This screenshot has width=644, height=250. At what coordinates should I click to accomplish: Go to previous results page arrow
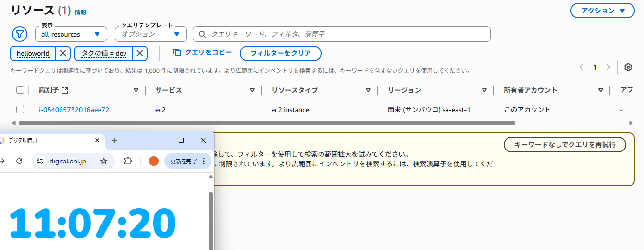click(582, 67)
